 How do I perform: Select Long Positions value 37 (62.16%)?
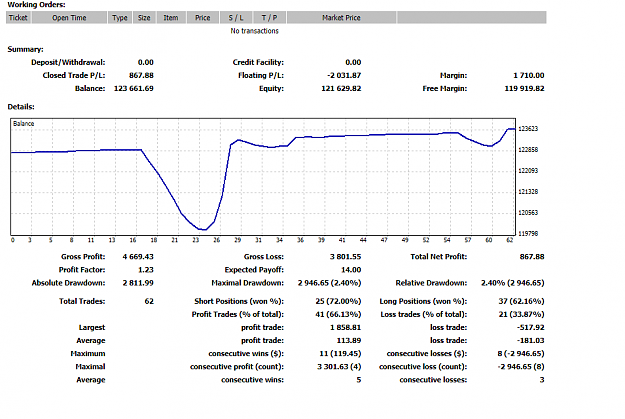521,301
